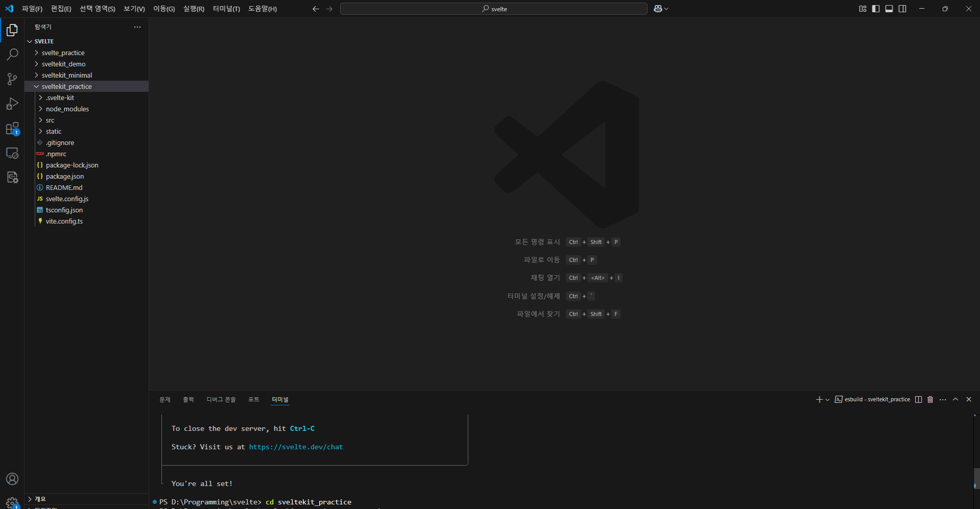Open the .gitignore file
This screenshot has height=509, width=980.
point(87,142)
